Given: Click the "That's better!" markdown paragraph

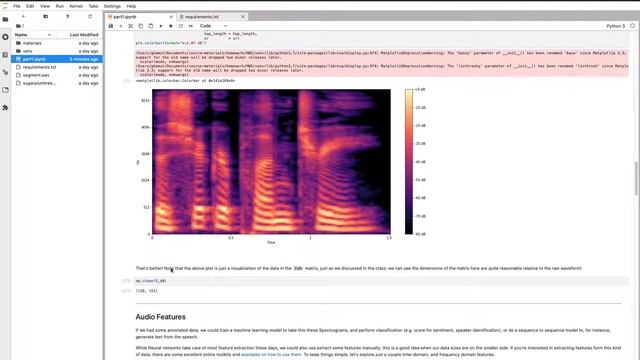Looking at the screenshot, I should pos(359,268).
